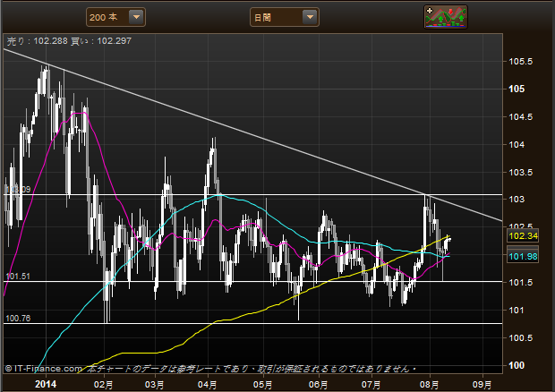Click the 02月 date axis label

pos(103,385)
